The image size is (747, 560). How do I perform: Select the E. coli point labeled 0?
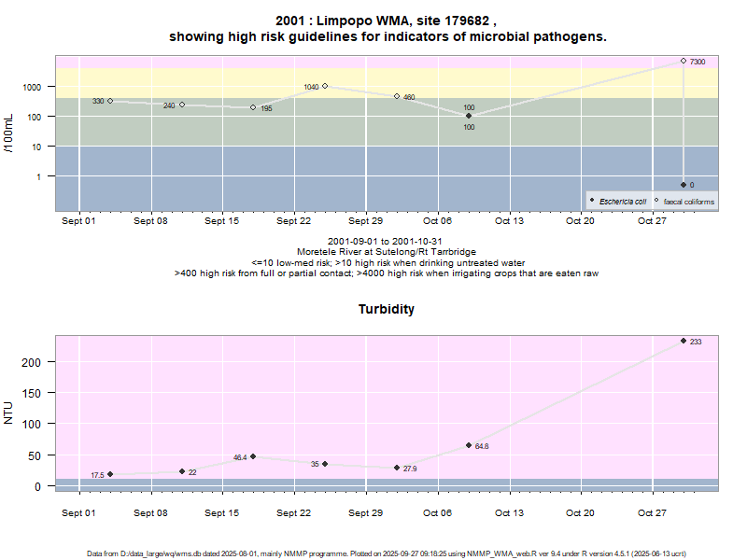tap(684, 185)
